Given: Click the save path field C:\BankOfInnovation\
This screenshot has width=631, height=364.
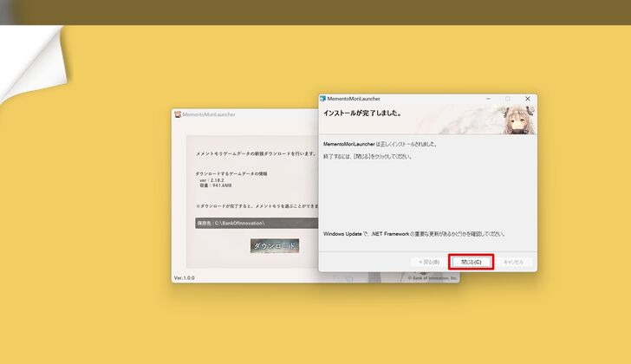Looking at the screenshot, I should [x=257, y=224].
